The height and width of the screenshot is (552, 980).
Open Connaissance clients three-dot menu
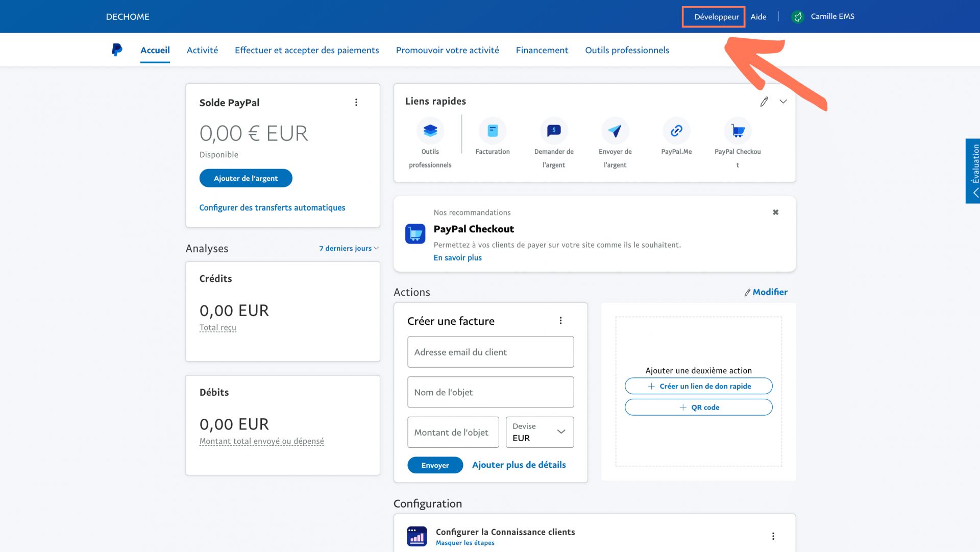(773, 536)
